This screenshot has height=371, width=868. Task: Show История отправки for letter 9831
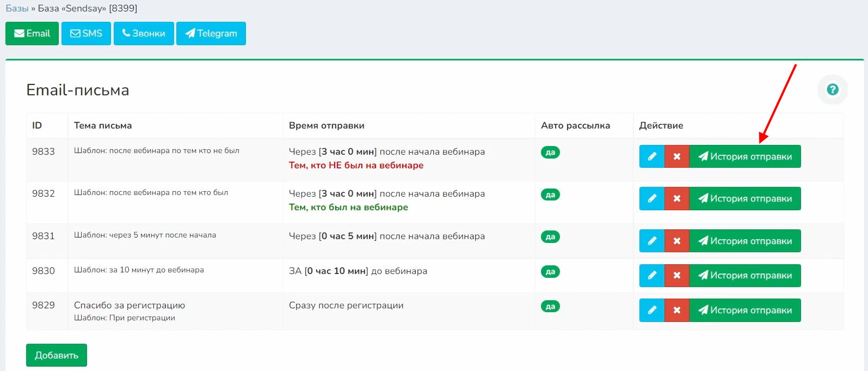click(745, 241)
